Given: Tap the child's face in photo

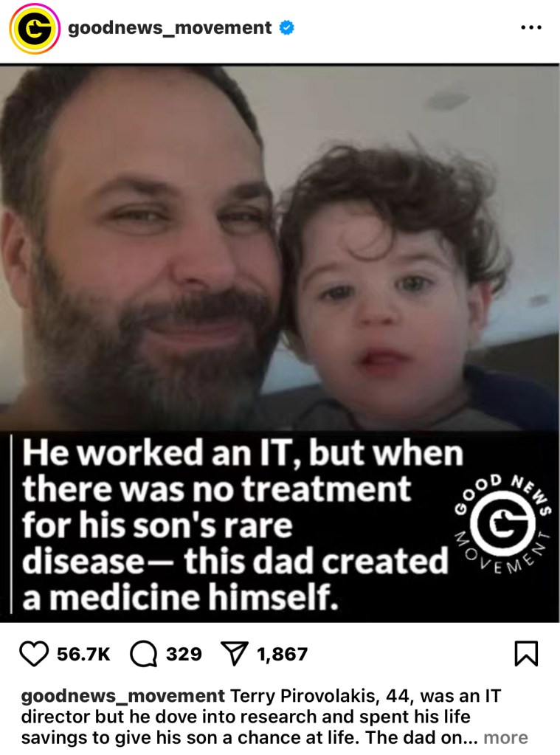Looking at the screenshot, I should [x=385, y=308].
